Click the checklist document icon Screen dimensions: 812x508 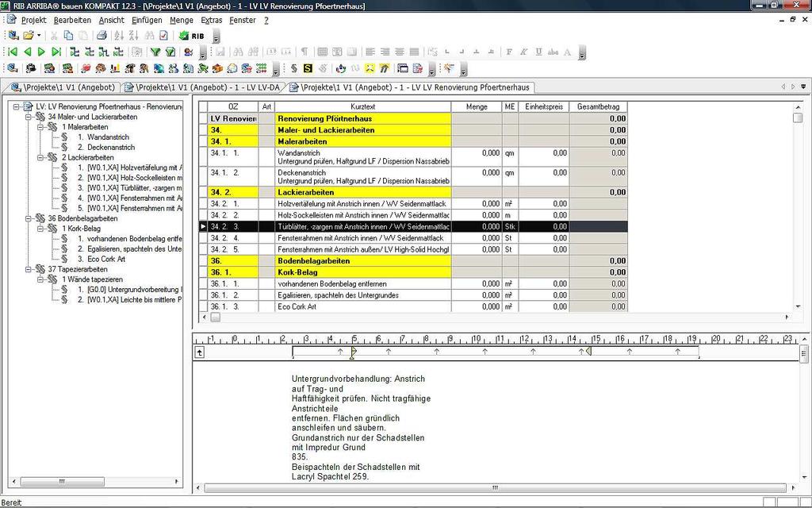163,36
